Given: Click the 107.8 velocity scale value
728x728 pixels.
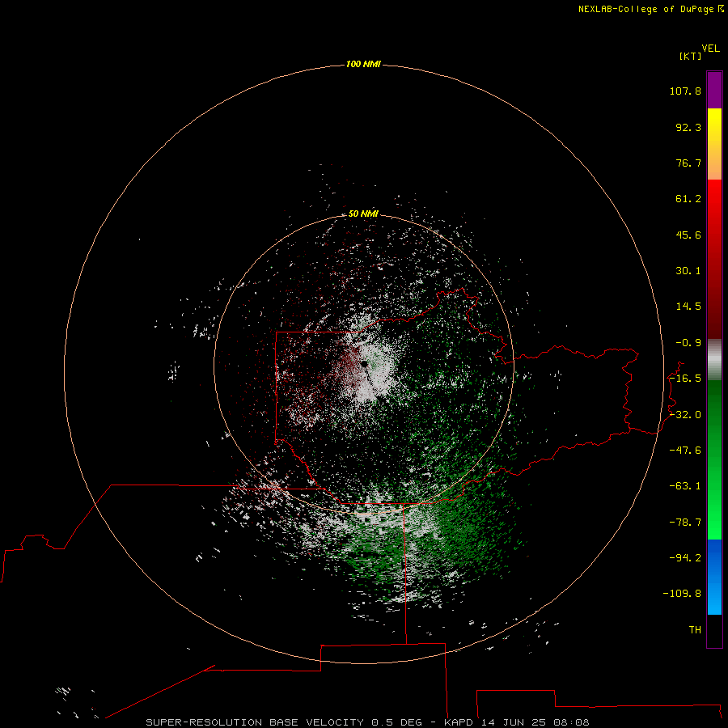Looking at the screenshot, I should tap(685, 91).
